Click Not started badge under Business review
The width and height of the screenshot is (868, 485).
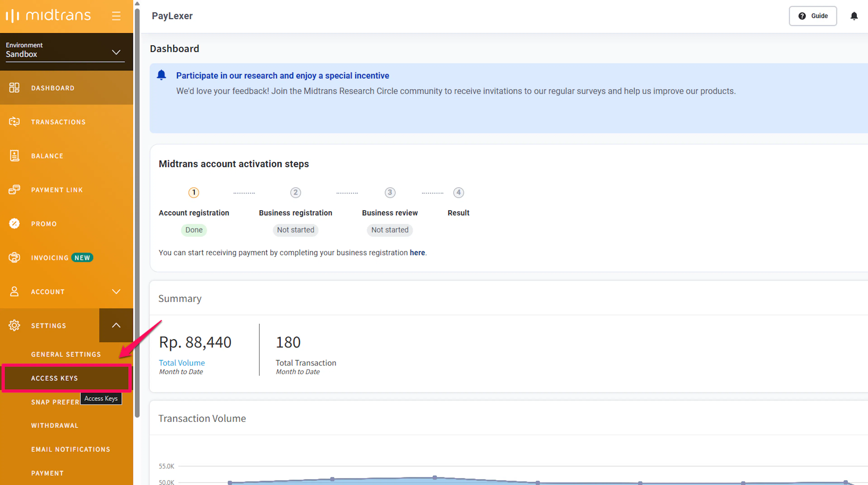tap(390, 230)
